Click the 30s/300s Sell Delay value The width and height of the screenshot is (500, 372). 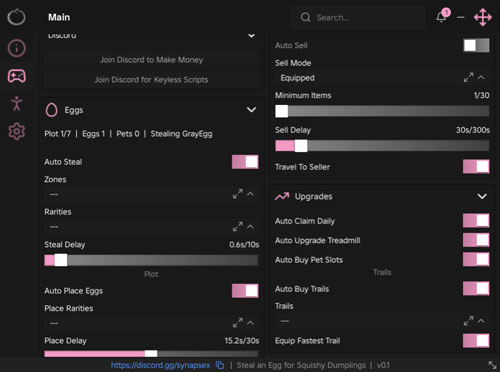pyautogui.click(x=473, y=130)
